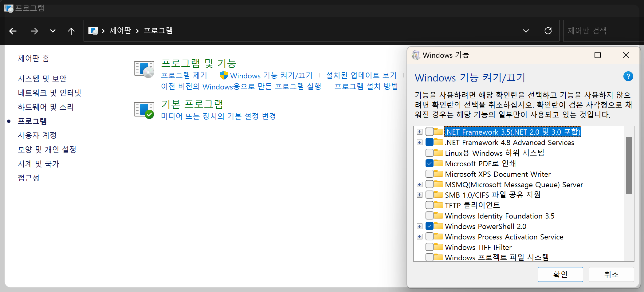Open 시계 및 국가 category
This screenshot has height=292, width=644.
(x=38, y=164)
